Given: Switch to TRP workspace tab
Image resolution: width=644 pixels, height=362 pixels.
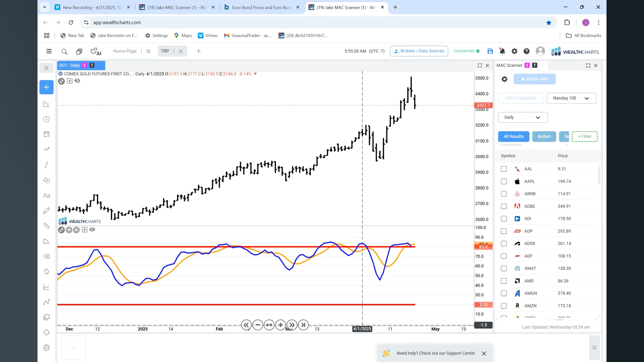Looking at the screenshot, I should pos(165,51).
